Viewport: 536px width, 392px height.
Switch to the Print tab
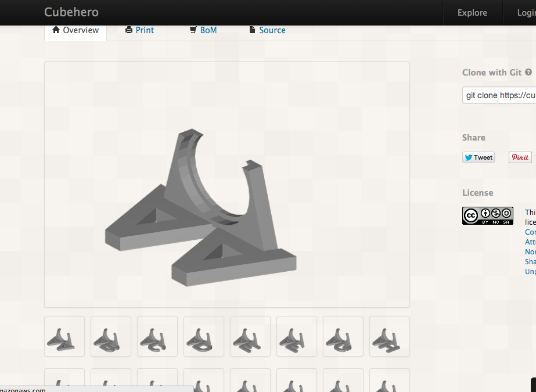pyautogui.click(x=140, y=30)
